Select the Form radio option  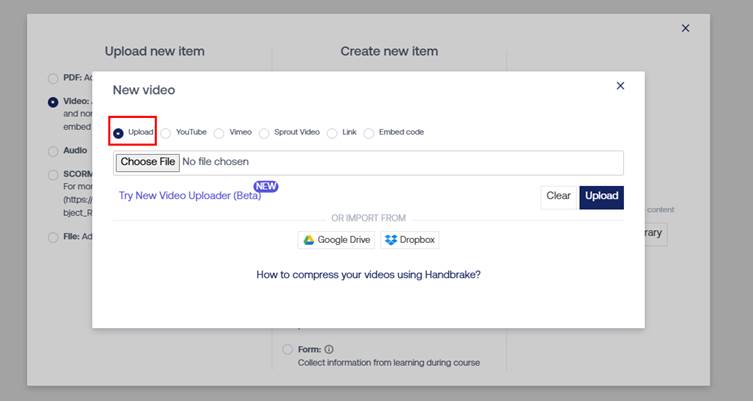[x=288, y=350]
